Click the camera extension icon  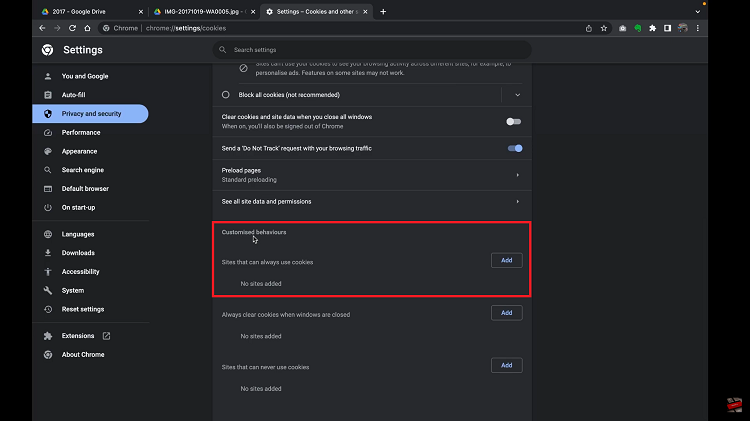pyautogui.click(x=622, y=28)
